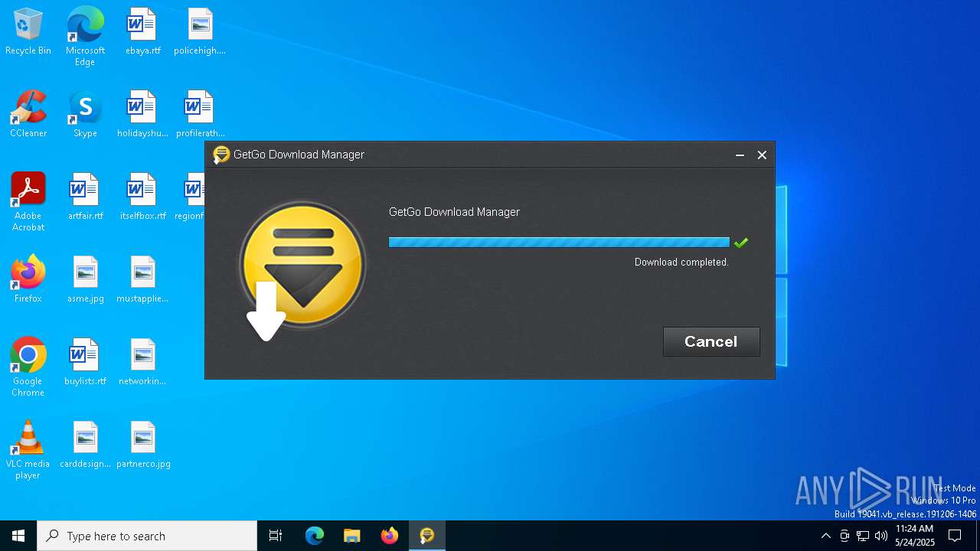Image resolution: width=980 pixels, height=551 pixels.
Task: Click the taskbar search box
Action: point(147,536)
